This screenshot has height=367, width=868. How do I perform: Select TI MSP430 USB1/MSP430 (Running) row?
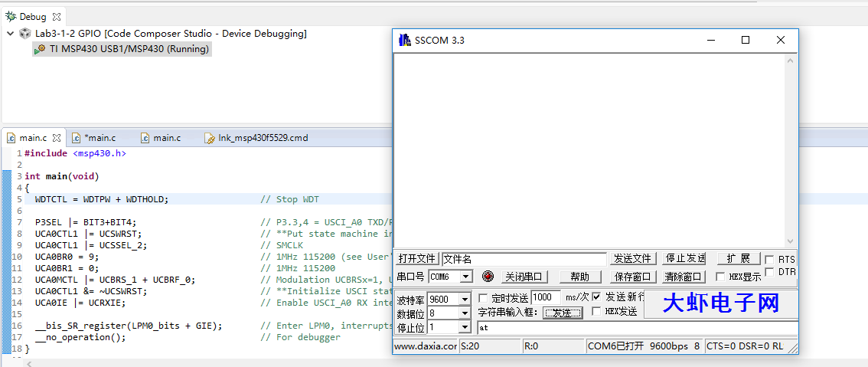pyautogui.click(x=121, y=49)
